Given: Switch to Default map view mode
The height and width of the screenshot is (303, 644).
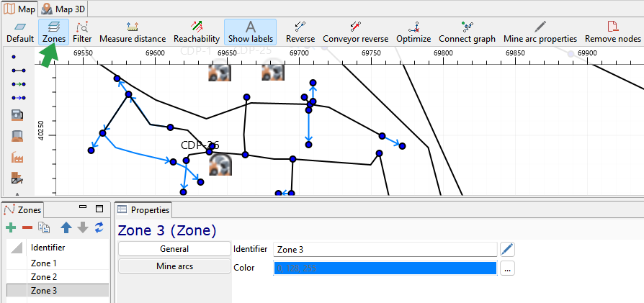Looking at the screenshot, I should coord(19,32).
